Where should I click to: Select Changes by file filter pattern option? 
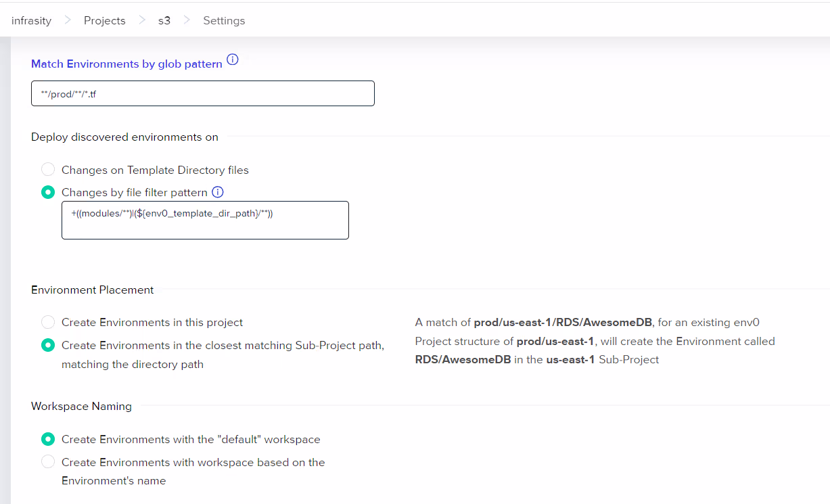coord(48,192)
